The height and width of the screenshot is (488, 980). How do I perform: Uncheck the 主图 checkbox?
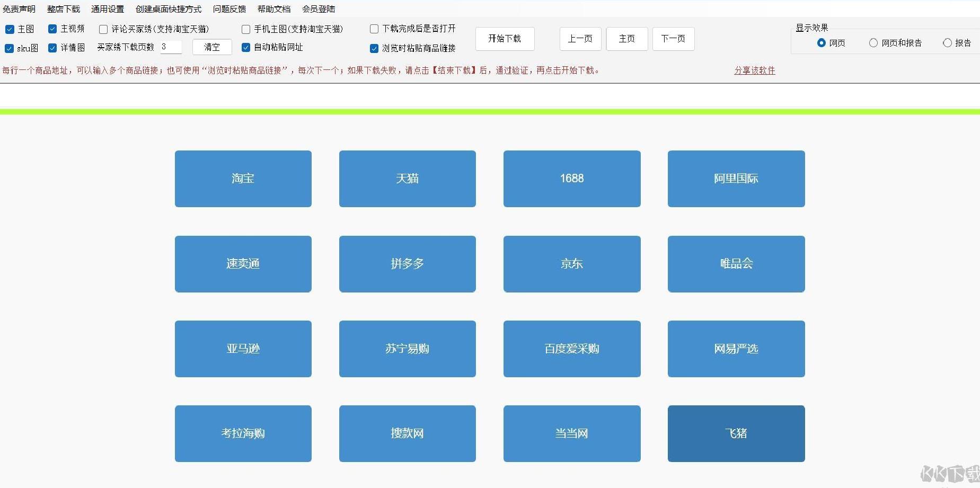click(10, 29)
